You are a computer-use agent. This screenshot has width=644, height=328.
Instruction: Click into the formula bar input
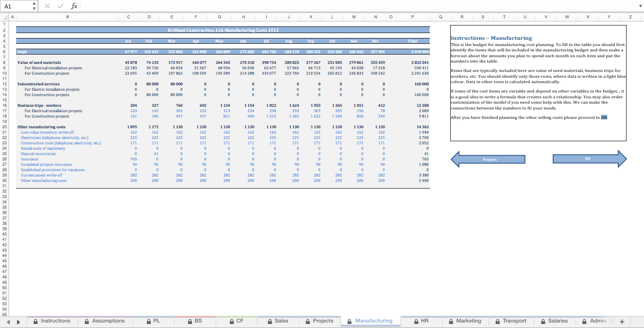pyautogui.click(x=358, y=6)
